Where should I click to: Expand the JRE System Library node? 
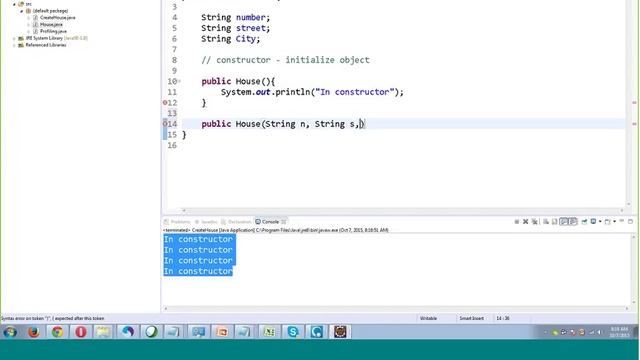click(x=14, y=38)
